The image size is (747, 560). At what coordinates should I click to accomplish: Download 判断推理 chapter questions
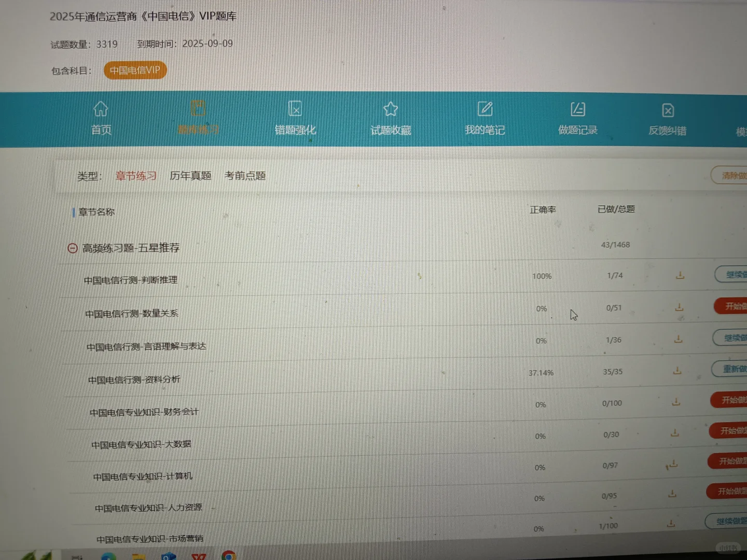(x=680, y=275)
